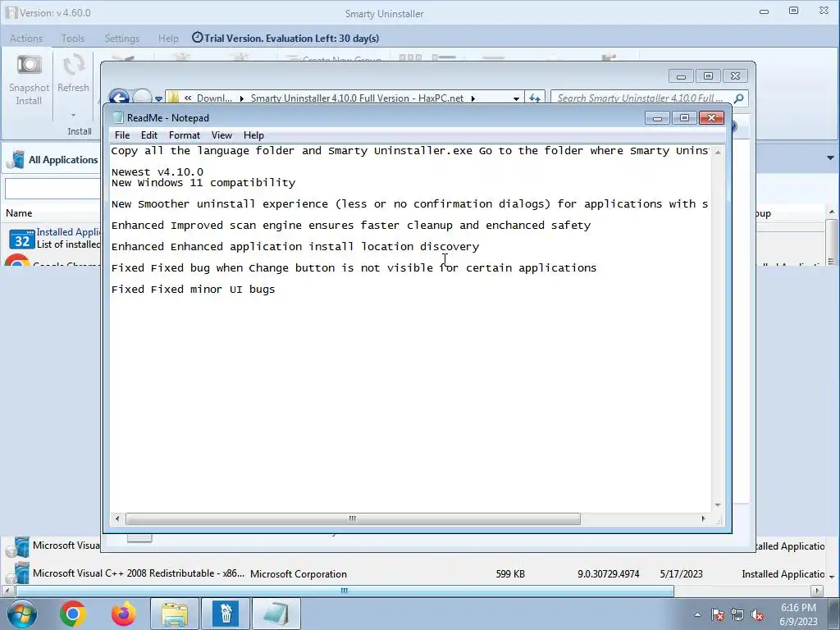
Task: Click Notepad's scroll left arrow
Action: [x=117, y=518]
